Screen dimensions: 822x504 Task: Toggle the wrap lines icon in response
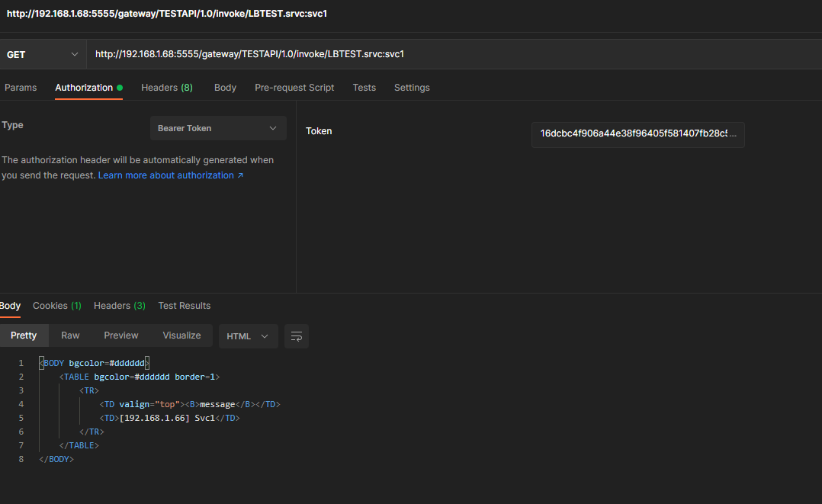coord(296,336)
